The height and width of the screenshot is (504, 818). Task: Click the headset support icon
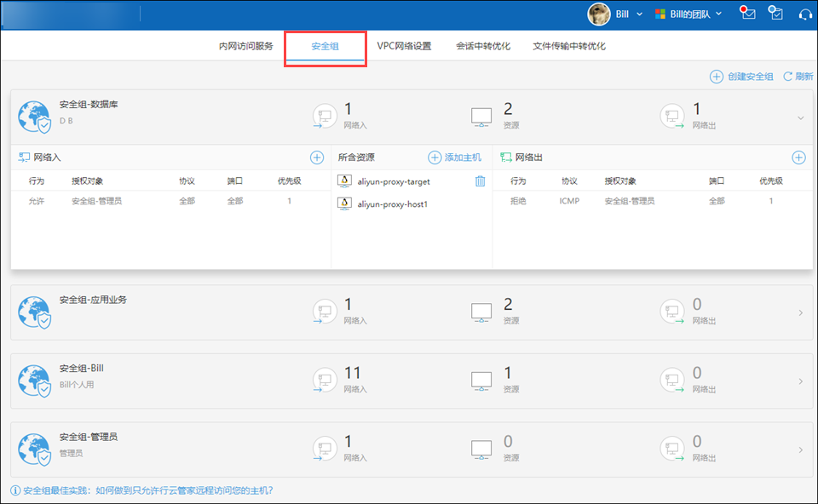click(804, 14)
